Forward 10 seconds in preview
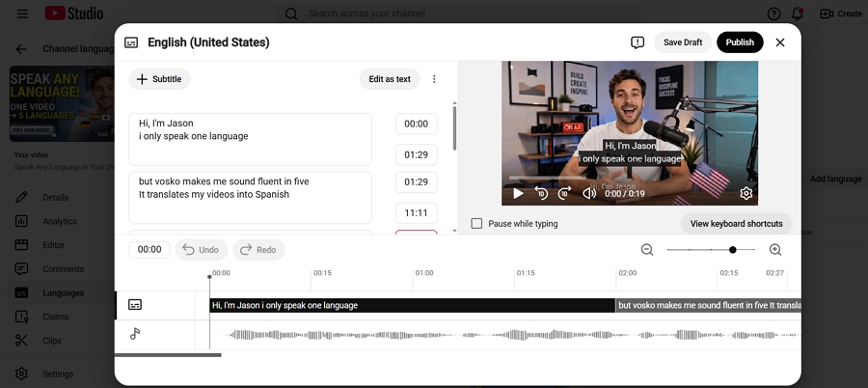This screenshot has height=388, width=868. pyautogui.click(x=564, y=193)
